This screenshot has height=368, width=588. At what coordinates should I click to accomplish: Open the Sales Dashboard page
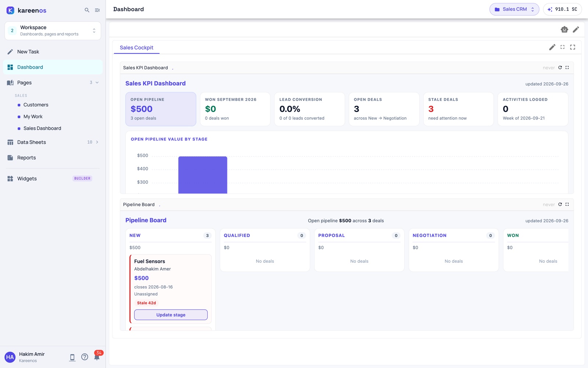[x=42, y=128]
